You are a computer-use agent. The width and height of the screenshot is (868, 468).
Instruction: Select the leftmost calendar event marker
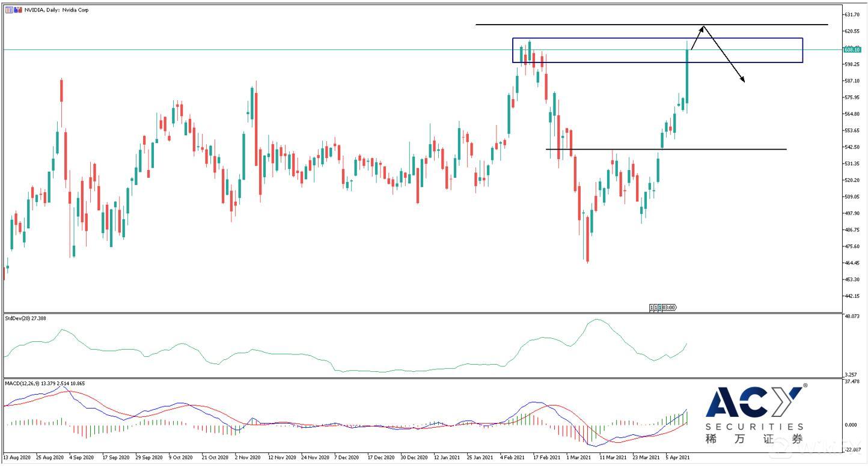652,308
